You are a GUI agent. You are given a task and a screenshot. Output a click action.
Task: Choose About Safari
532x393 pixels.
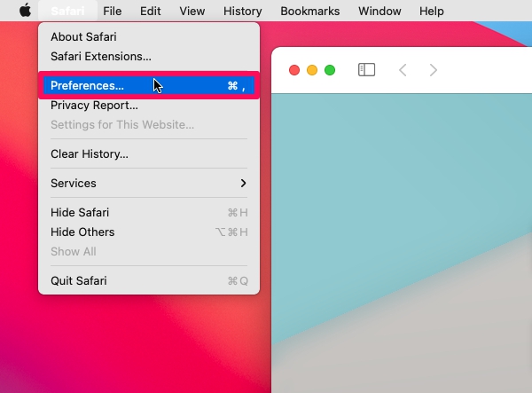point(149,36)
